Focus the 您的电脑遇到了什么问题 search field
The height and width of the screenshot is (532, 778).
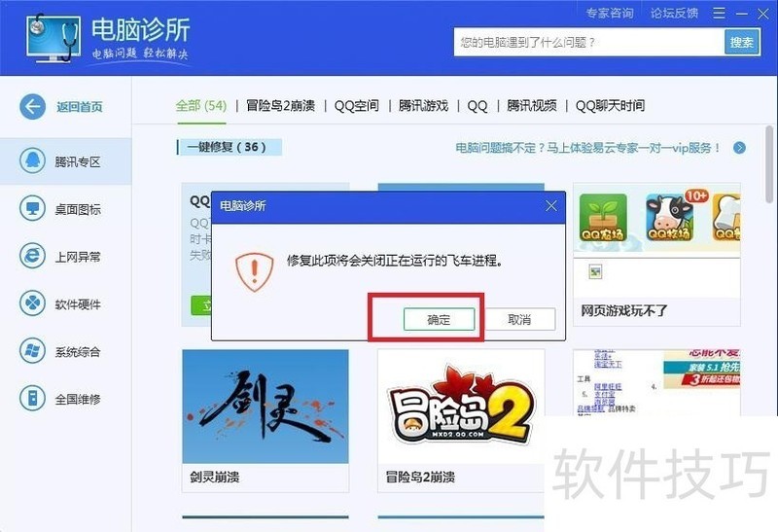click(589, 42)
